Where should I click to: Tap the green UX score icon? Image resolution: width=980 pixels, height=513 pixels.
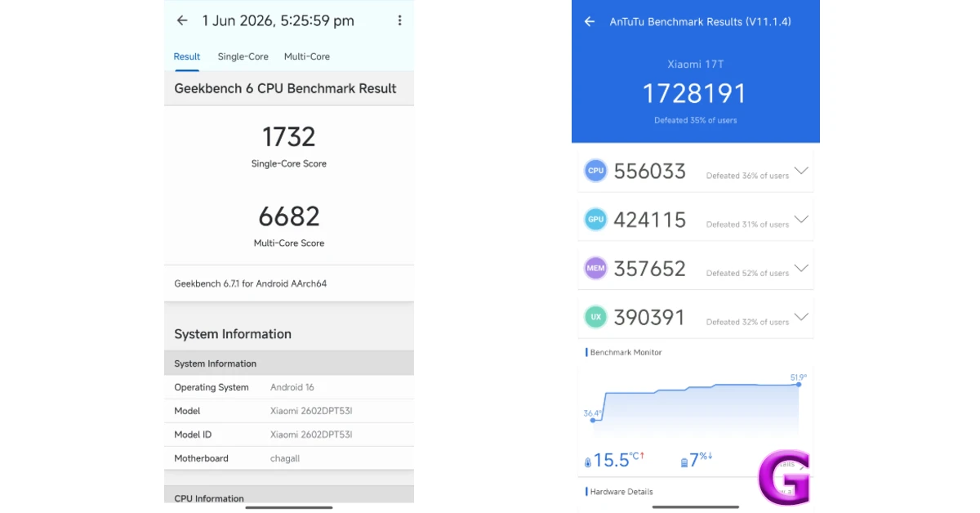pos(596,317)
